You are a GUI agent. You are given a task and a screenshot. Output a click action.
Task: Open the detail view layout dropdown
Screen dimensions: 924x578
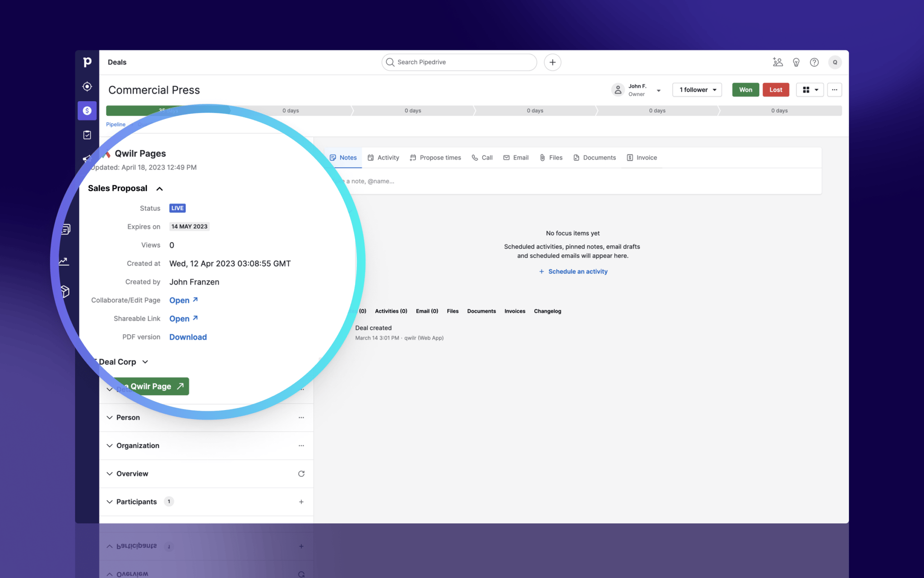(x=809, y=89)
